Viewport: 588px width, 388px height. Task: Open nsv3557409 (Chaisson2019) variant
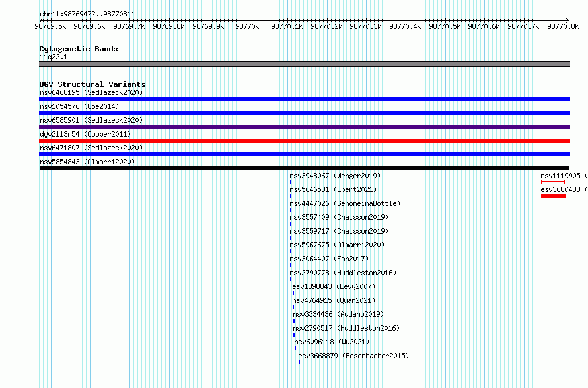(x=339, y=217)
